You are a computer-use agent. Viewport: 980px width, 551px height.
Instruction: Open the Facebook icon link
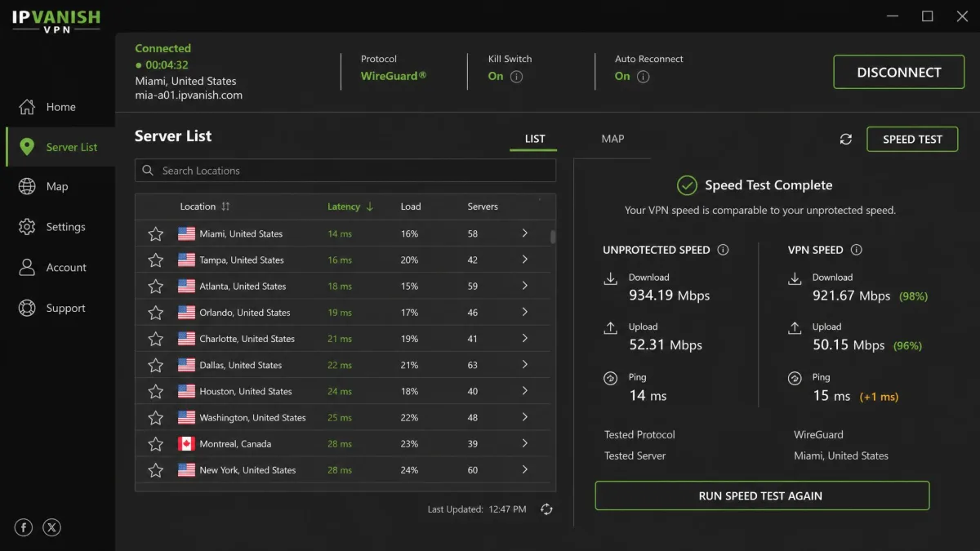[x=24, y=527]
